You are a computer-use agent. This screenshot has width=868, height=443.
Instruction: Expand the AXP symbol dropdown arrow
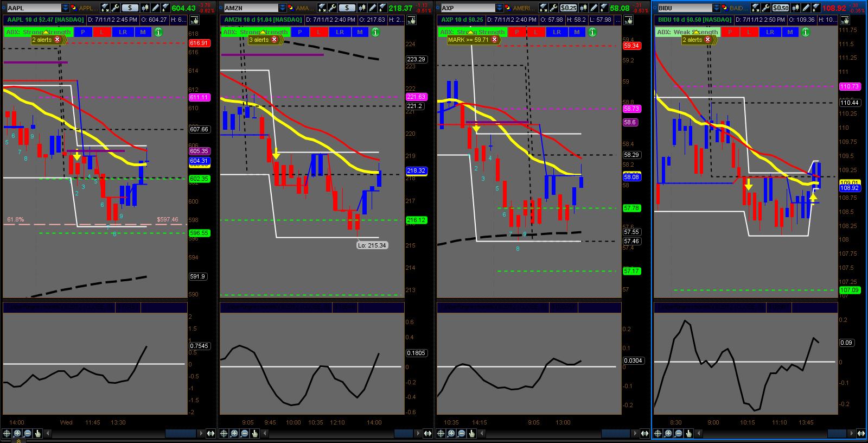click(499, 8)
